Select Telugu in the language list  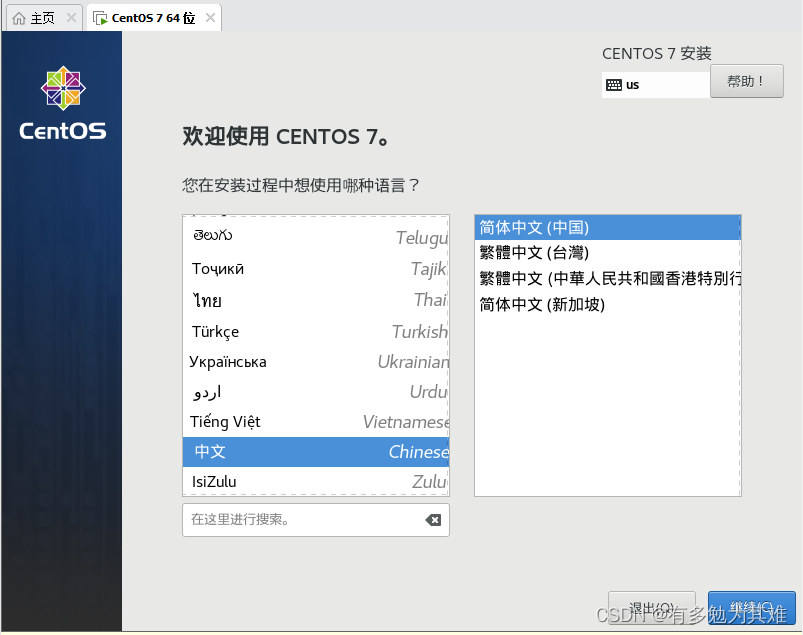[315, 236]
